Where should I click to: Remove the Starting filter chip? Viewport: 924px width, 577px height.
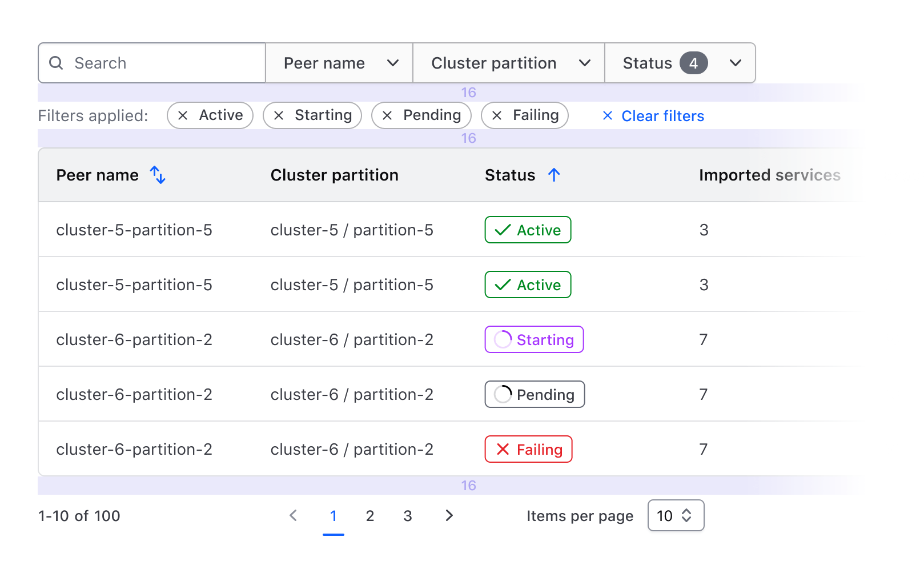279,116
